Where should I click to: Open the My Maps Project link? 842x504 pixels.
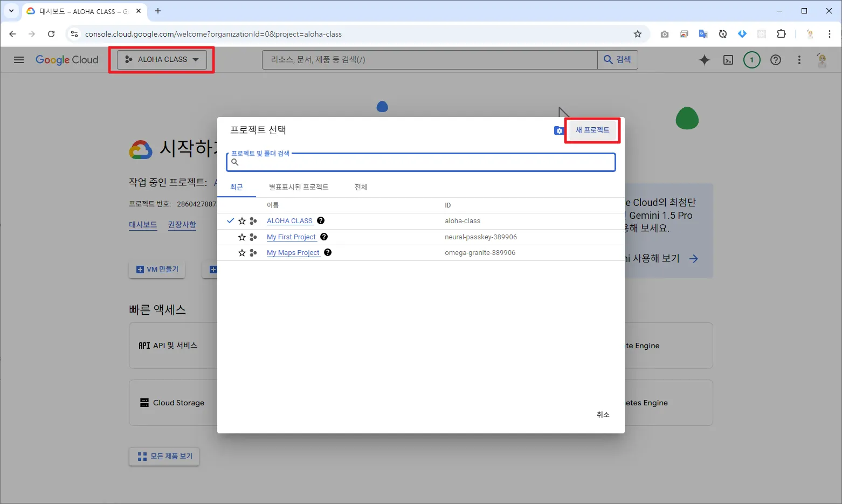[294, 253]
